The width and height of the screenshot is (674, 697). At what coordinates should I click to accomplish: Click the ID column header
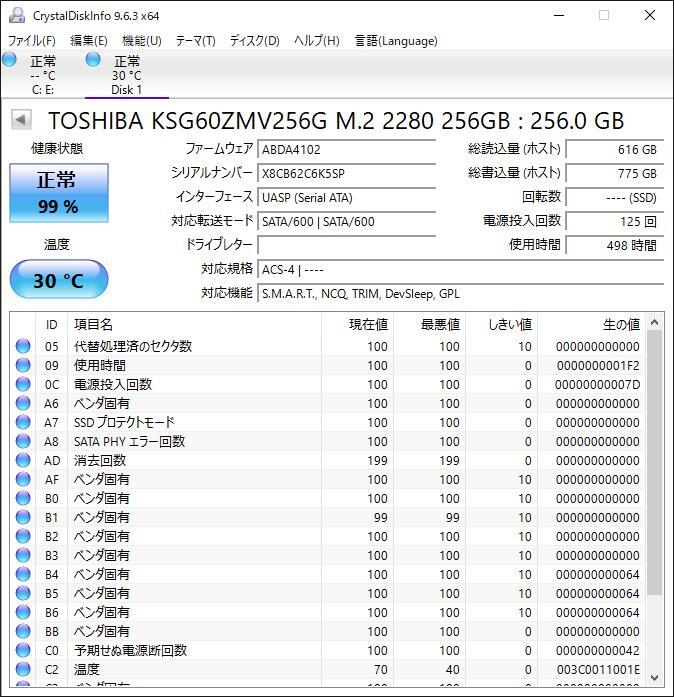coord(52,324)
